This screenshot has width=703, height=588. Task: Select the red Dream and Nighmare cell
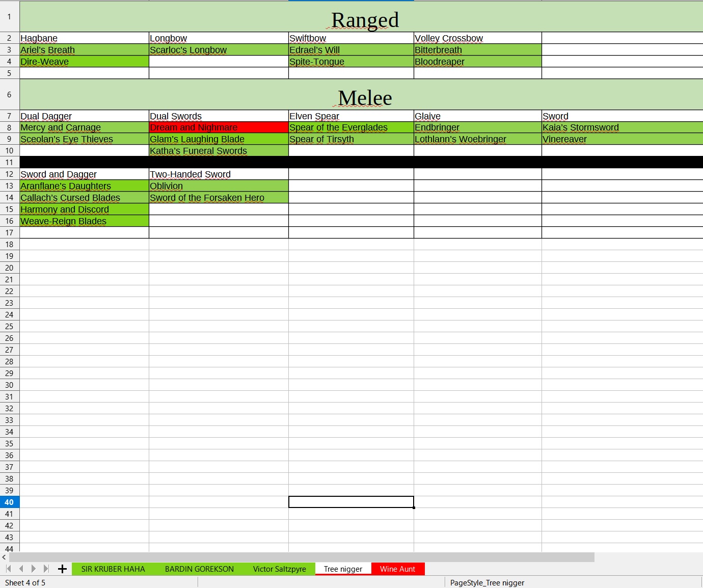point(219,127)
